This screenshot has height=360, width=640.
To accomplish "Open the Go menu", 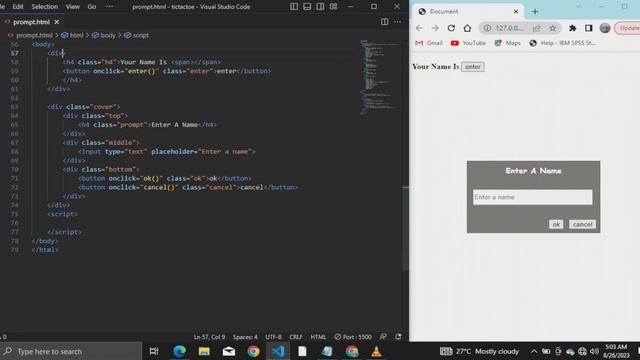I will 92,7.
